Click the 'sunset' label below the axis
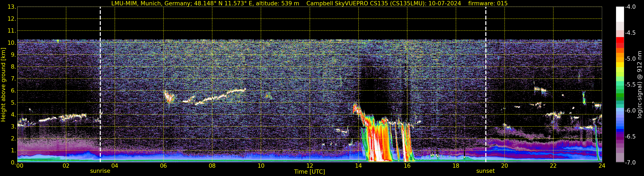The height and width of the screenshot is (176, 644). [x=486, y=171]
